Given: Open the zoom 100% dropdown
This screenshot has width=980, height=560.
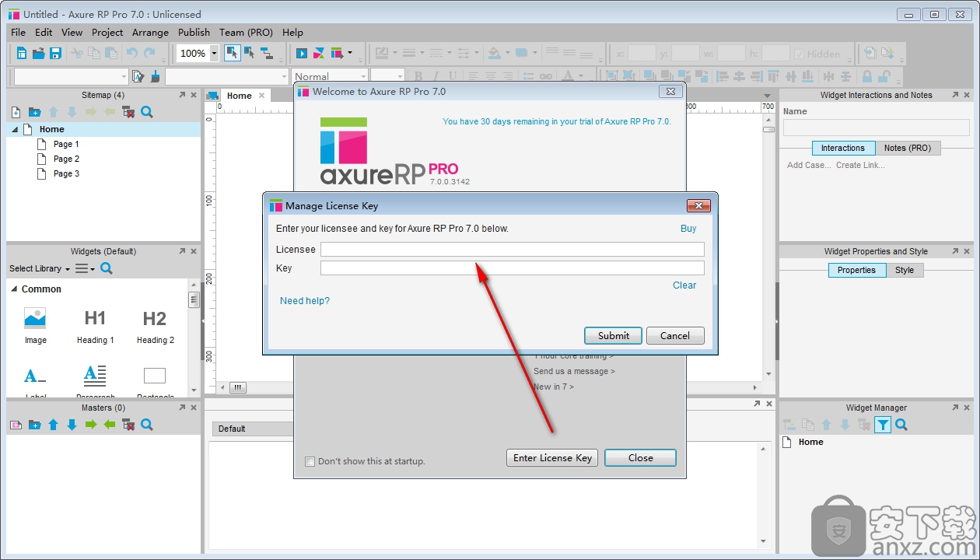Looking at the screenshot, I should click(x=215, y=54).
